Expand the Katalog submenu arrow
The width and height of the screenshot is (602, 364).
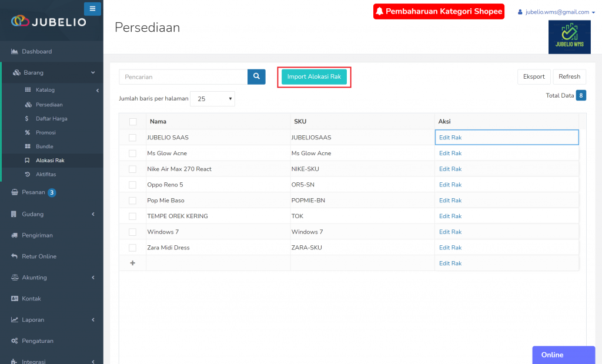click(x=98, y=90)
